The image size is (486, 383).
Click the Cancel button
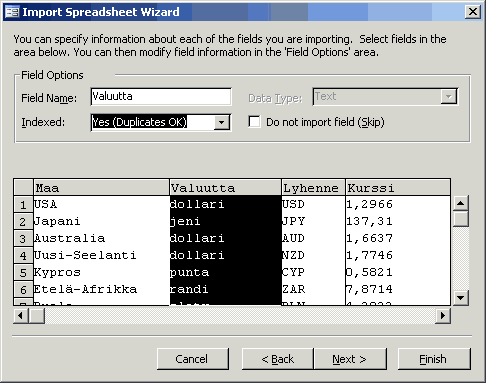193,359
